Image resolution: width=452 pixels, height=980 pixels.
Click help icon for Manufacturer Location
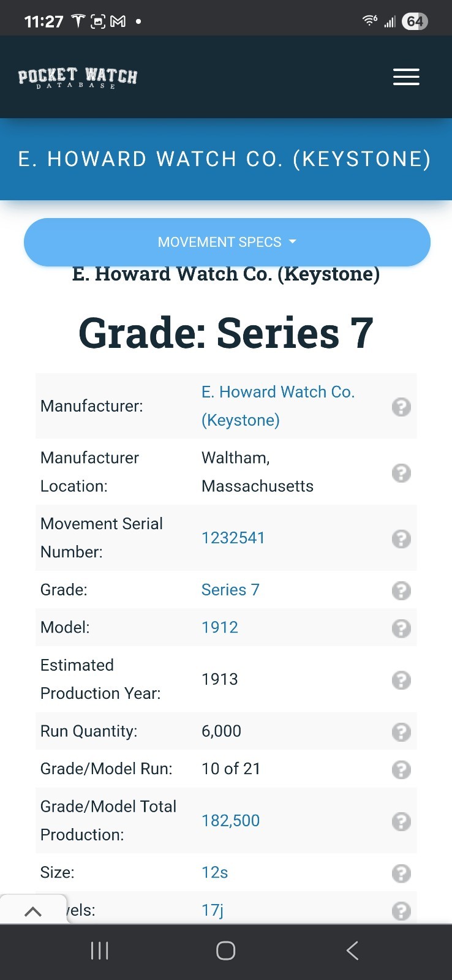[401, 473]
